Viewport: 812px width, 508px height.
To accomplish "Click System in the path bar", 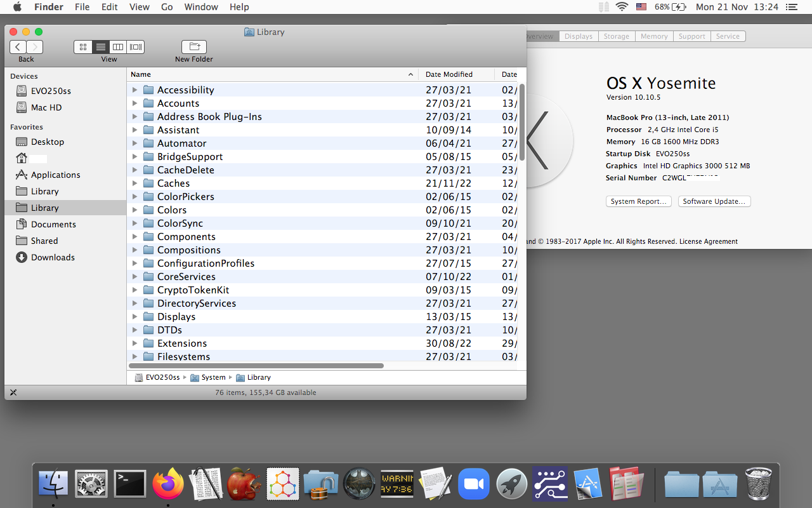I will pos(208,377).
